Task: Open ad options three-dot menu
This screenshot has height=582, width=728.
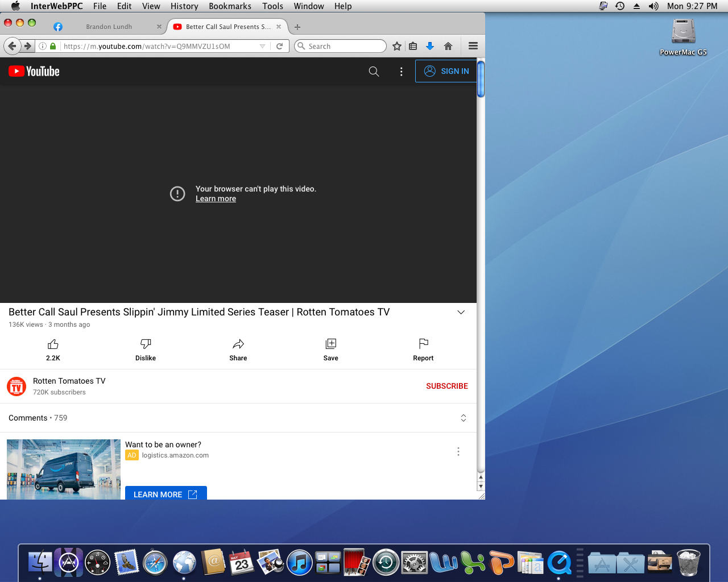Action: 458,451
